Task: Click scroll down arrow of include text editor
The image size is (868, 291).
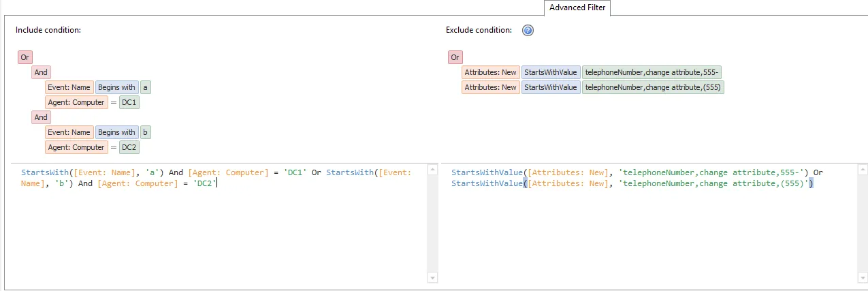Action: point(432,277)
